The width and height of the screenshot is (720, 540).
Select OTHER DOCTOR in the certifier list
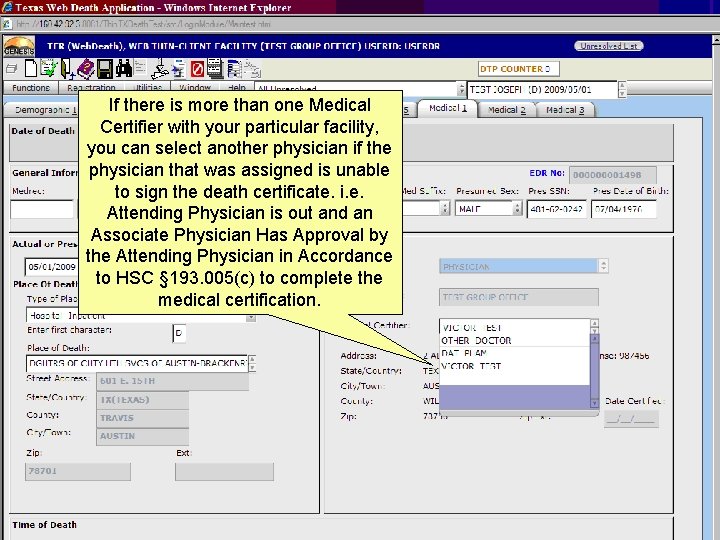tap(514, 340)
